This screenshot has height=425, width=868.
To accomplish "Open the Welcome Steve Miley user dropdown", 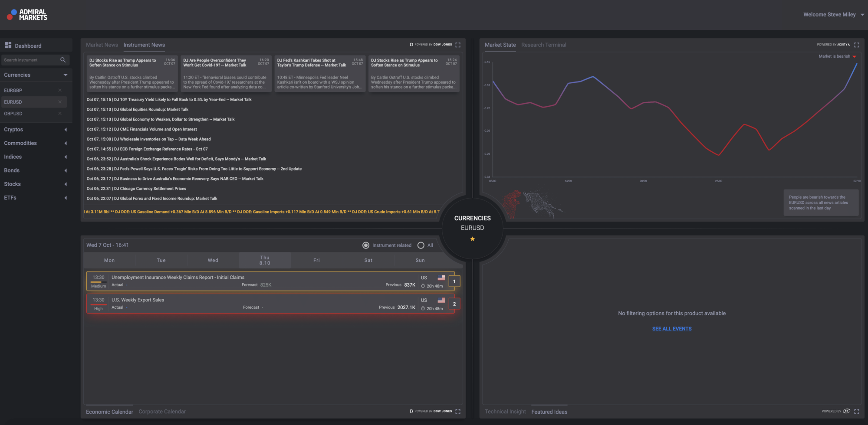I will click(x=862, y=15).
